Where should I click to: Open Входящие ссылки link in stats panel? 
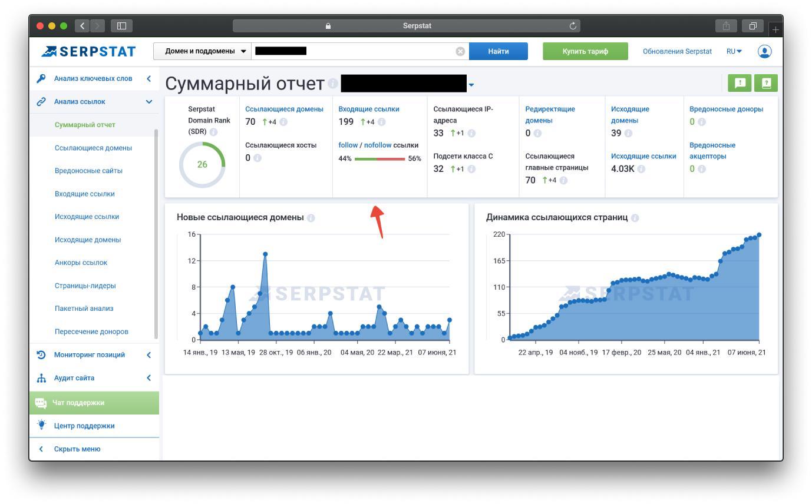click(369, 109)
